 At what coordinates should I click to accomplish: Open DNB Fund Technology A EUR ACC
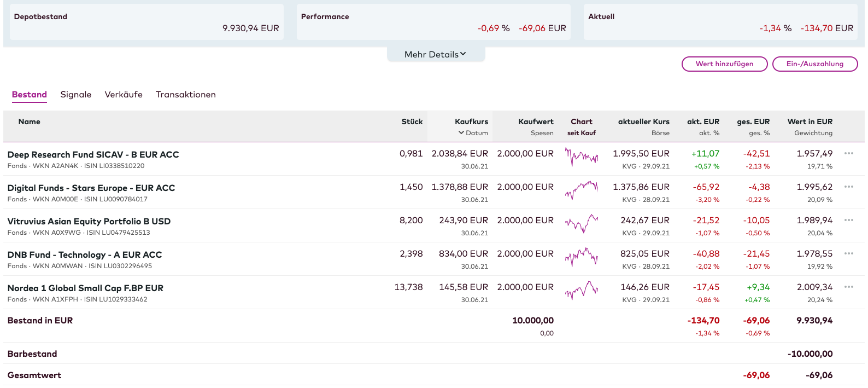85,255
